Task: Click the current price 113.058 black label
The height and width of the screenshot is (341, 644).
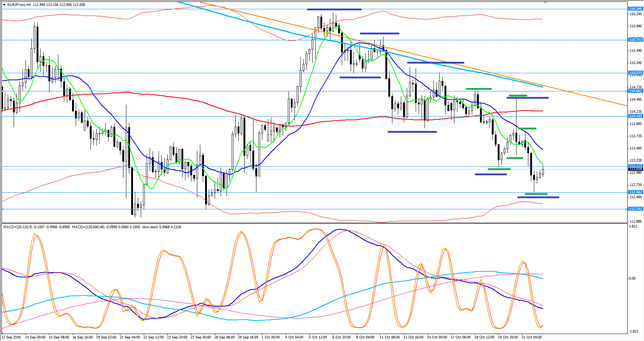Action: click(x=636, y=169)
